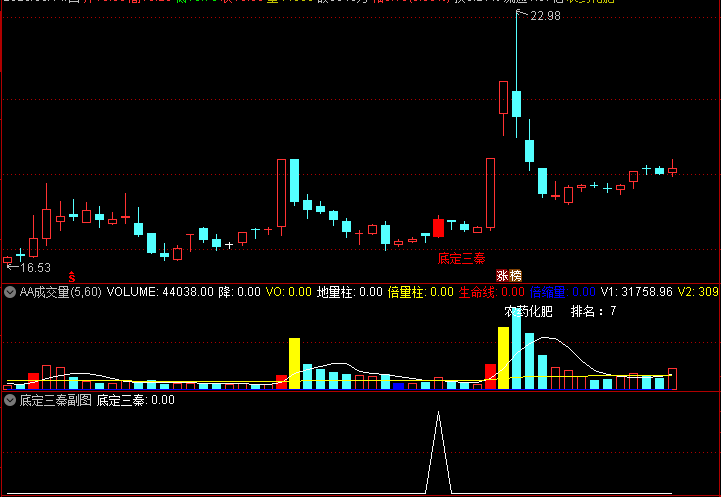Click the 排名：7 ranking text
Viewport: 721px width, 497px height.
click(x=593, y=311)
